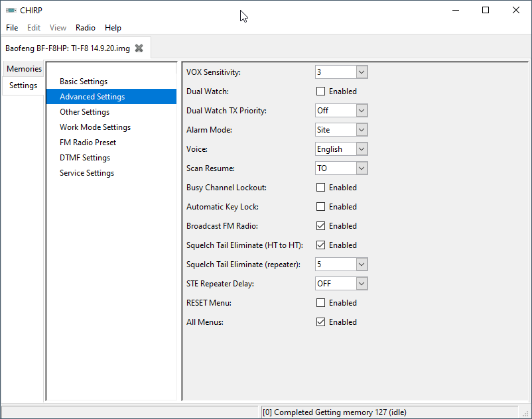This screenshot has height=419, width=532.
Task: Click the CHIRP app icon in title bar
Action: (x=11, y=10)
